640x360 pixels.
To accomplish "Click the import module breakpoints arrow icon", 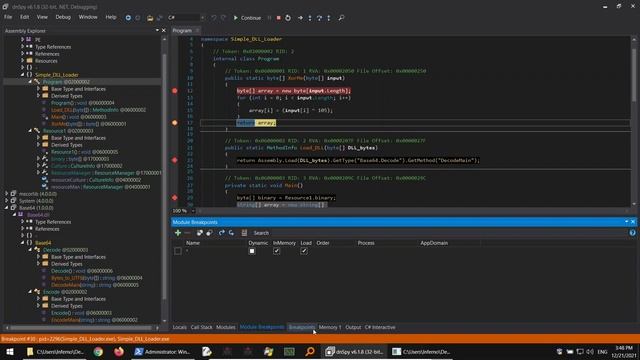I will point(231,233).
